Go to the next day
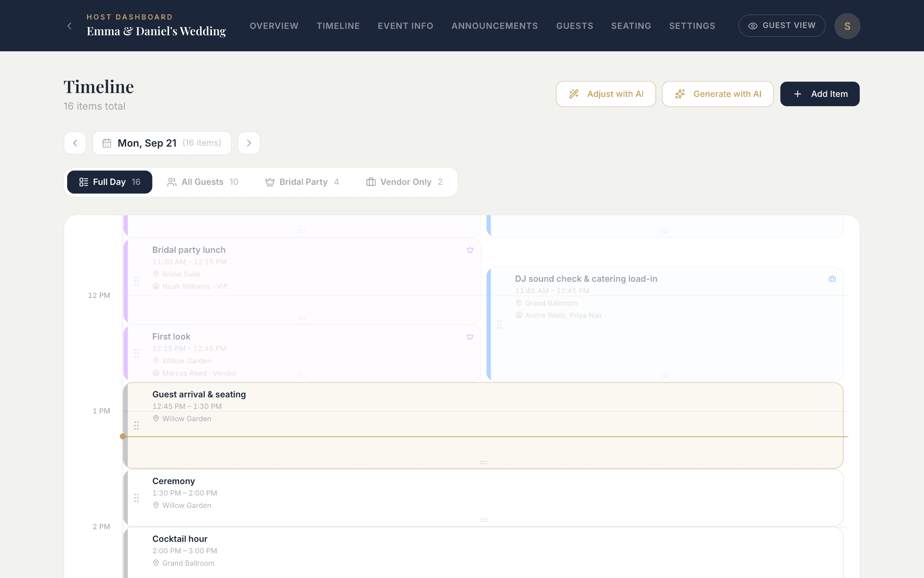 [x=249, y=143]
